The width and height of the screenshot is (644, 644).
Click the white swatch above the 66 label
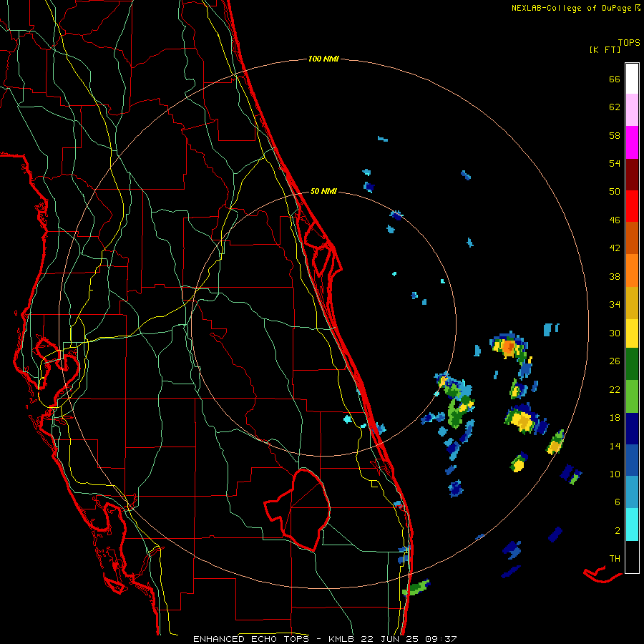coord(632,79)
